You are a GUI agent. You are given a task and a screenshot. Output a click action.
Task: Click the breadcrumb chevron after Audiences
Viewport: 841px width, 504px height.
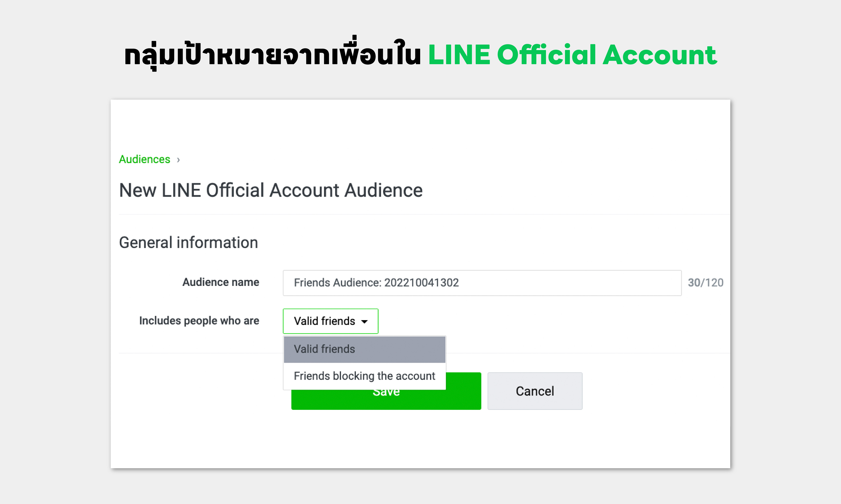click(178, 160)
